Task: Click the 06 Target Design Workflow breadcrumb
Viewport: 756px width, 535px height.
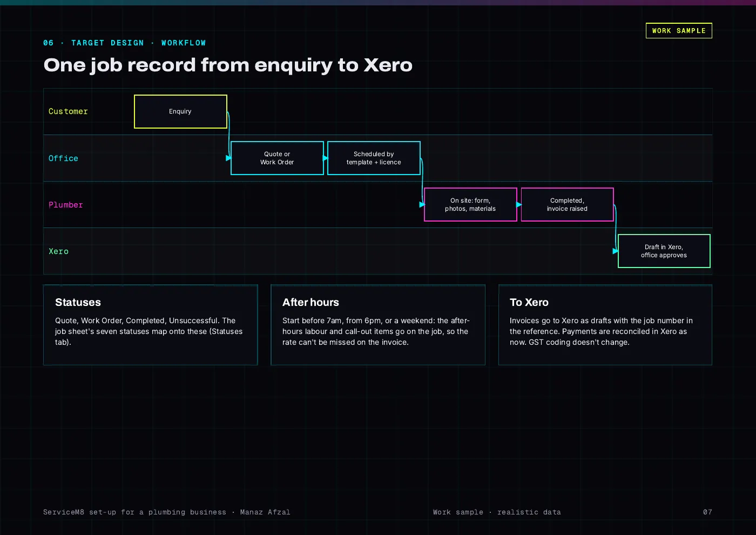Action: (124, 43)
